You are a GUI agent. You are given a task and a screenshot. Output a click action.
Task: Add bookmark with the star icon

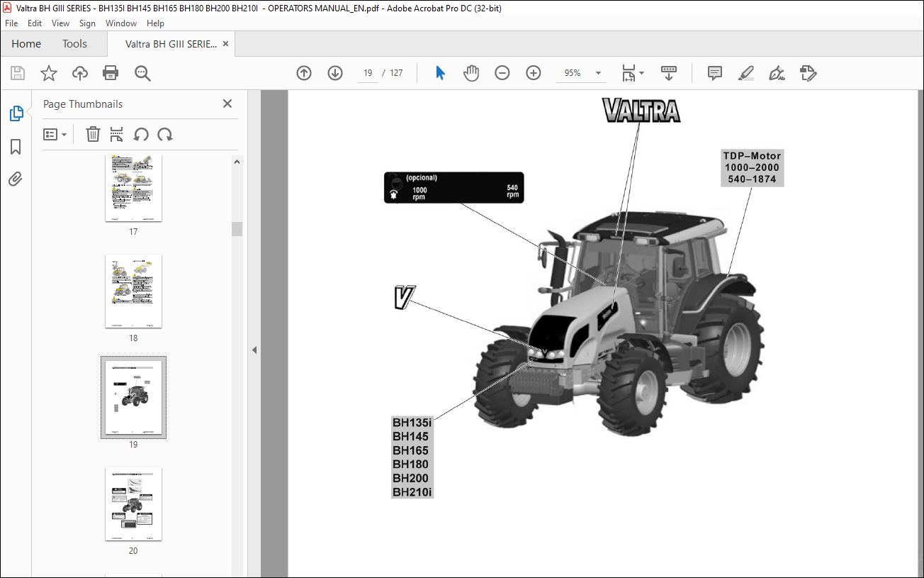click(x=49, y=73)
